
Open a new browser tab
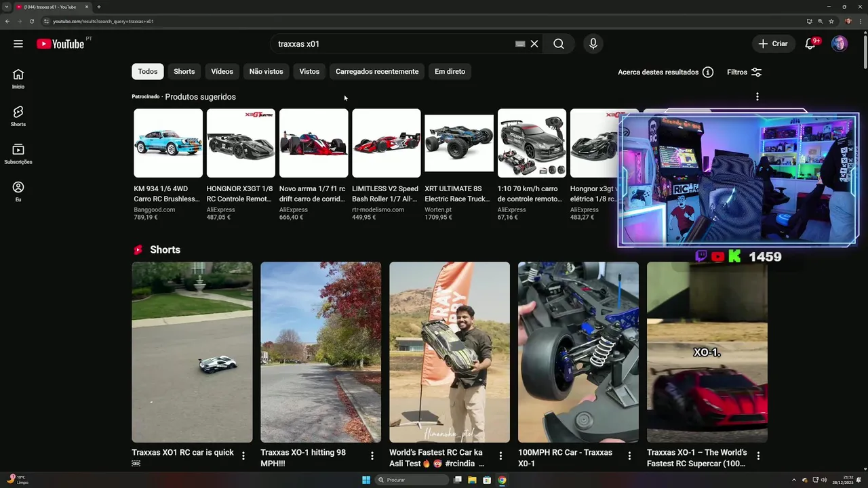pos(99,7)
